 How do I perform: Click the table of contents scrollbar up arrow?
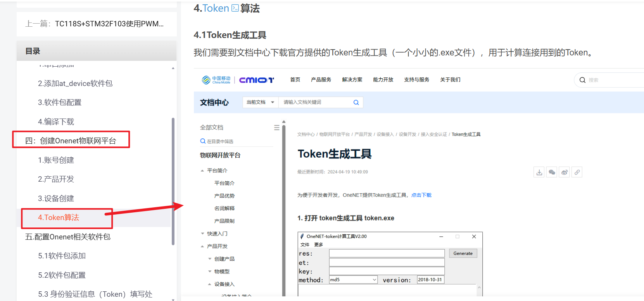coord(173,68)
